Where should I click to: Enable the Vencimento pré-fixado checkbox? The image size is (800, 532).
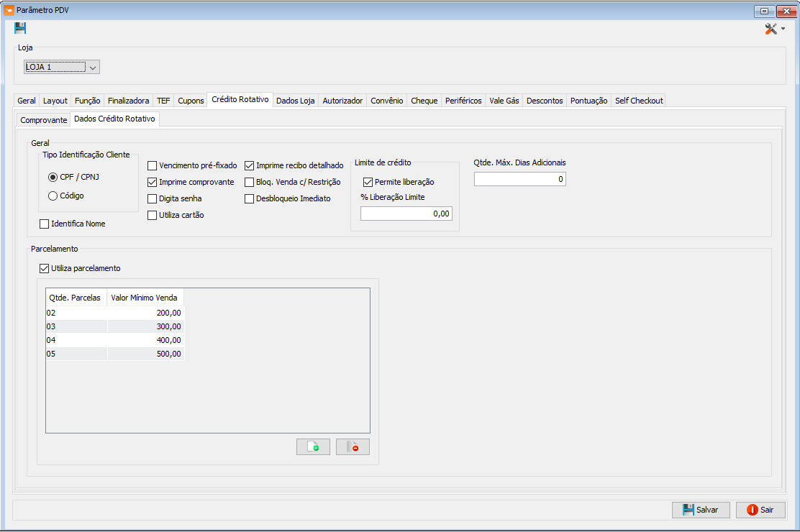(152, 166)
